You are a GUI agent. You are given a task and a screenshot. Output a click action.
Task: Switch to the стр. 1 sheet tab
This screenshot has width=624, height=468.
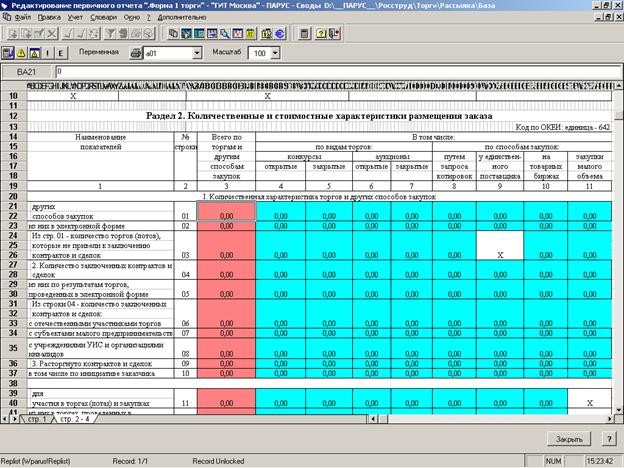pyautogui.click(x=36, y=419)
